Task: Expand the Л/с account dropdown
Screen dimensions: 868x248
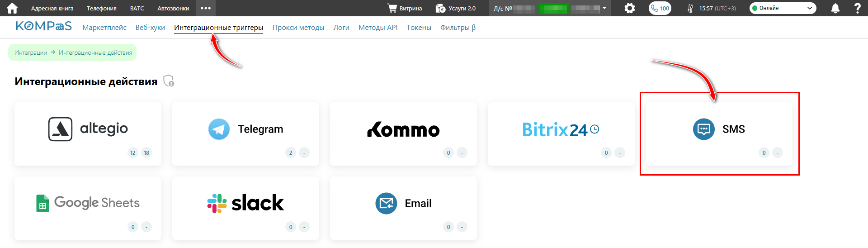Action: pyautogui.click(x=550, y=8)
